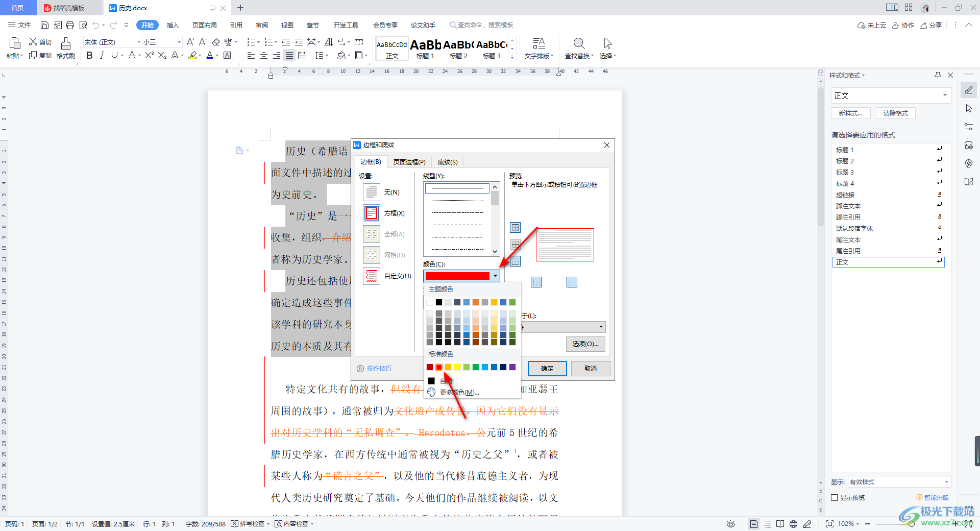The width and height of the screenshot is (980, 531).
Task: Switch to the Page Border tab
Action: pyautogui.click(x=409, y=162)
